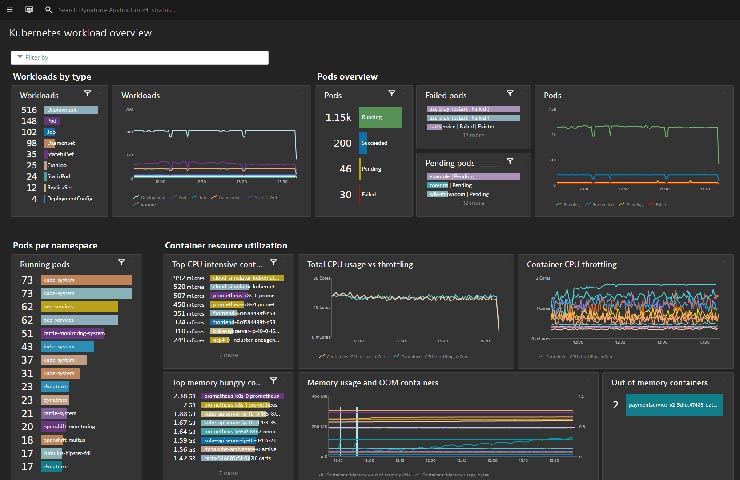Show more under Top CPU intensive containers

point(228,355)
